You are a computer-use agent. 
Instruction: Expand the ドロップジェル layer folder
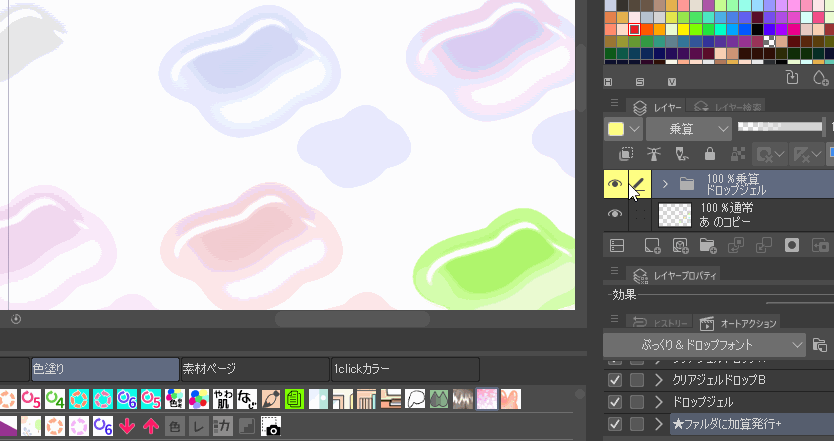pyautogui.click(x=665, y=184)
